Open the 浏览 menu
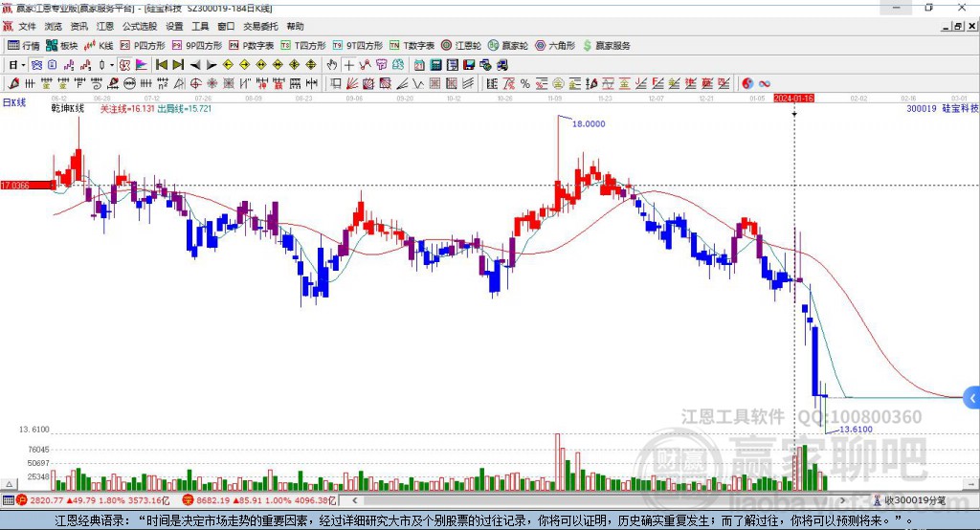 (54, 26)
